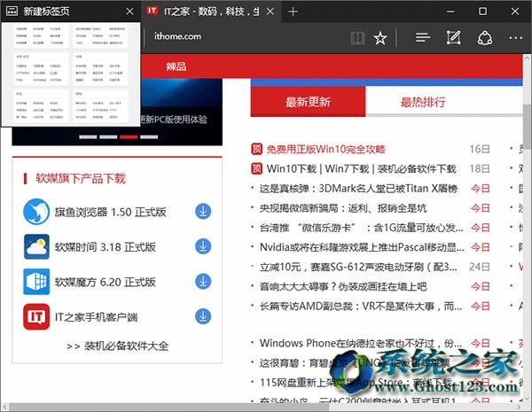Screen dimensions: 532x412
Task: Open 赛嘉SG-612声波电动牙刷 article
Action: [x=358, y=268]
